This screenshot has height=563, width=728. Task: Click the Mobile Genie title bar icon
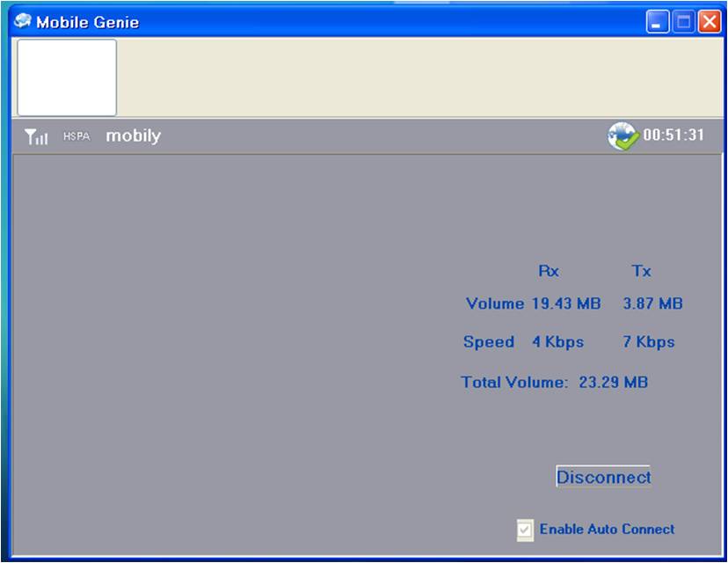tap(23, 24)
